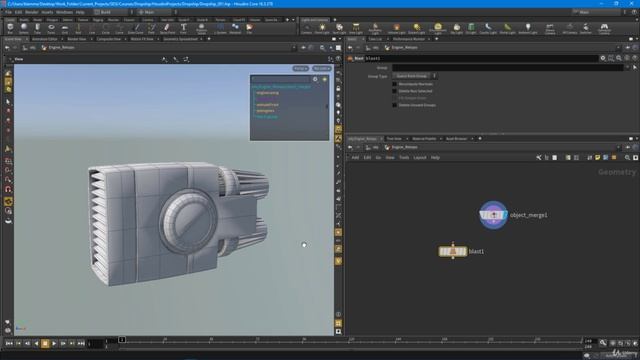Open the scene view path dropdown arrow

294,48
